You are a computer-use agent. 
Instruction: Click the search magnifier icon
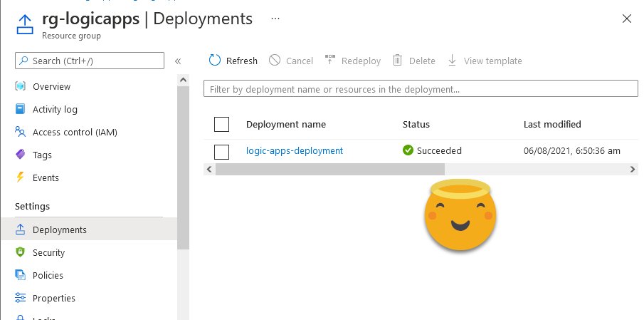point(24,61)
